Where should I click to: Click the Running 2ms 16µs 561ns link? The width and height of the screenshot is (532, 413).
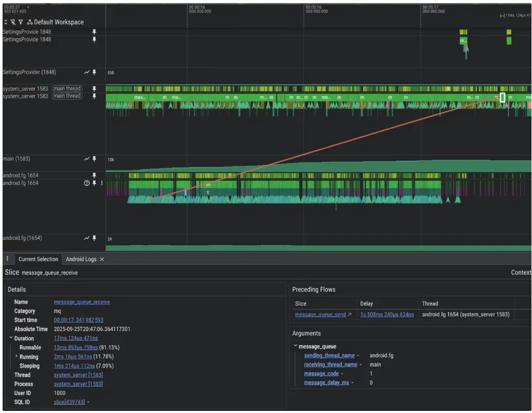tap(73, 356)
